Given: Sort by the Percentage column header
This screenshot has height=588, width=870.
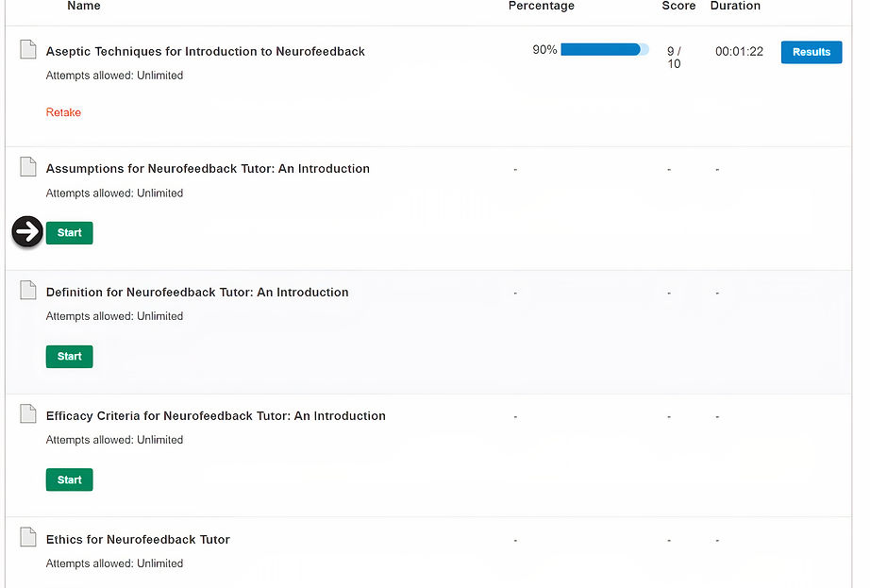Looking at the screenshot, I should [542, 6].
